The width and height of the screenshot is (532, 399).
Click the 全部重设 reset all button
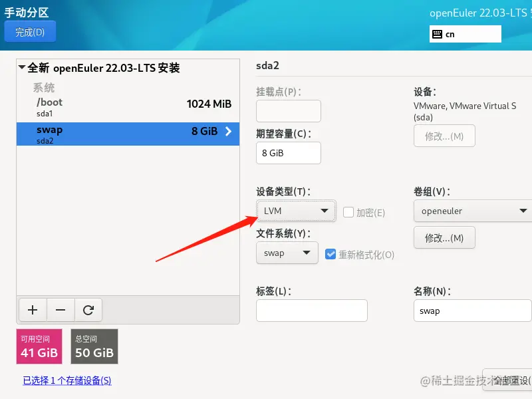[509, 380]
